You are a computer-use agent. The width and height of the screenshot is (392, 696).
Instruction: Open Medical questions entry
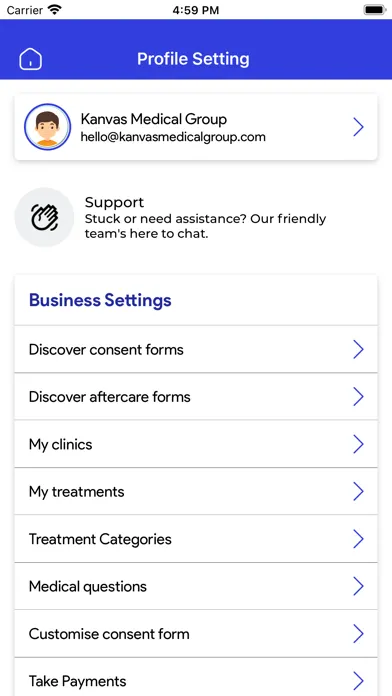click(x=196, y=586)
